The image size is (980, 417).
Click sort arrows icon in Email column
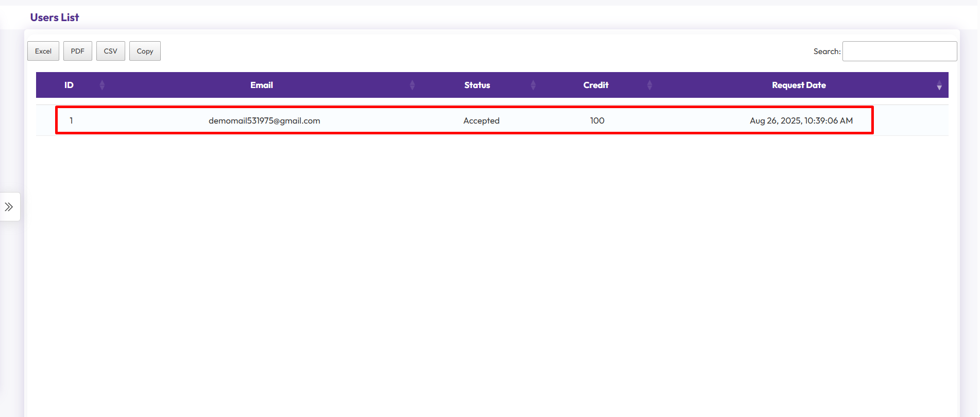point(412,85)
